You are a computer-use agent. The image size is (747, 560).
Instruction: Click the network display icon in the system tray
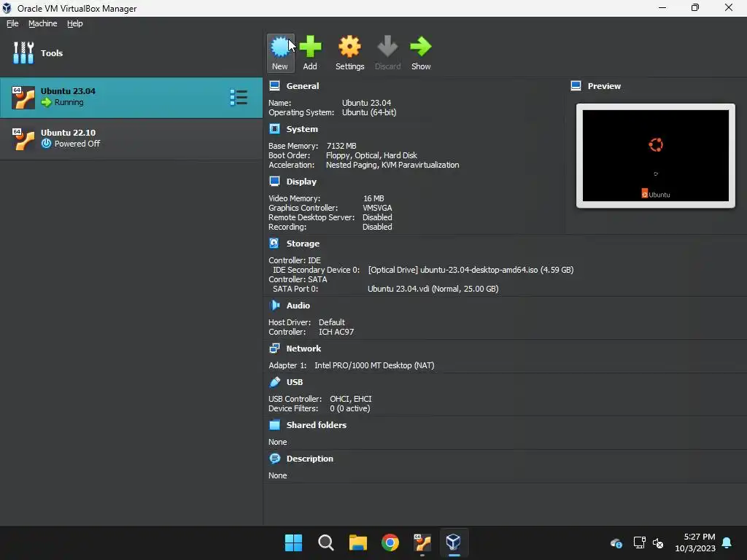pyautogui.click(x=639, y=542)
